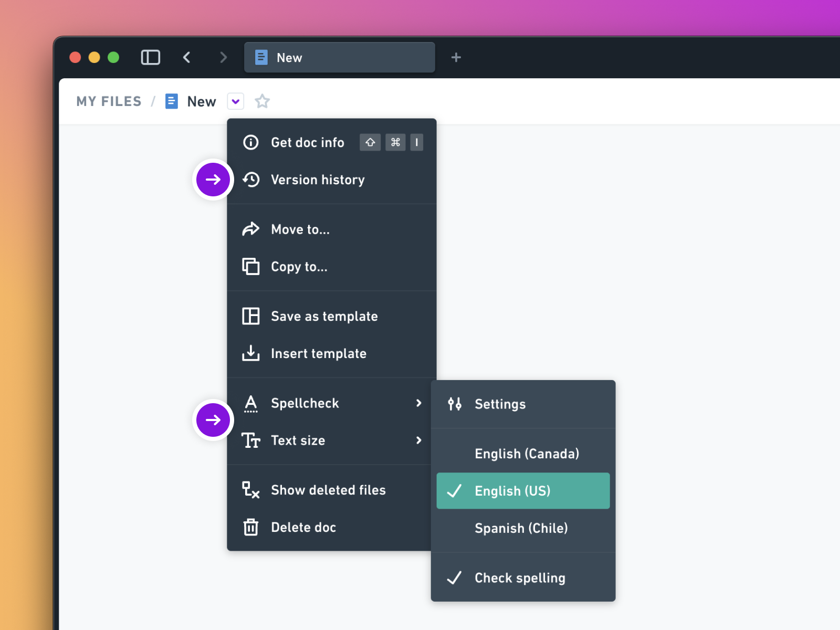The image size is (840, 630).
Task: Click the back navigation arrow
Action: point(186,57)
